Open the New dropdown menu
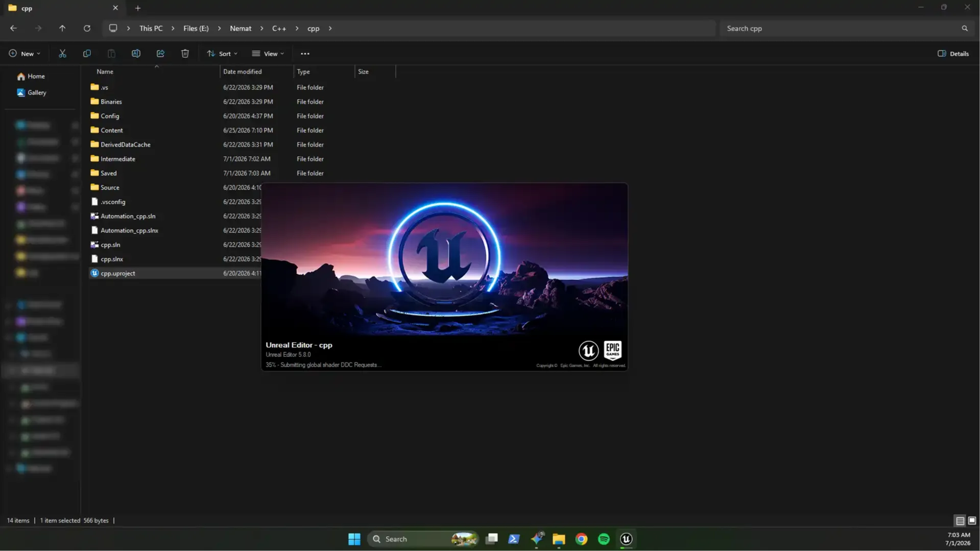The width and height of the screenshot is (980, 551). 24,54
